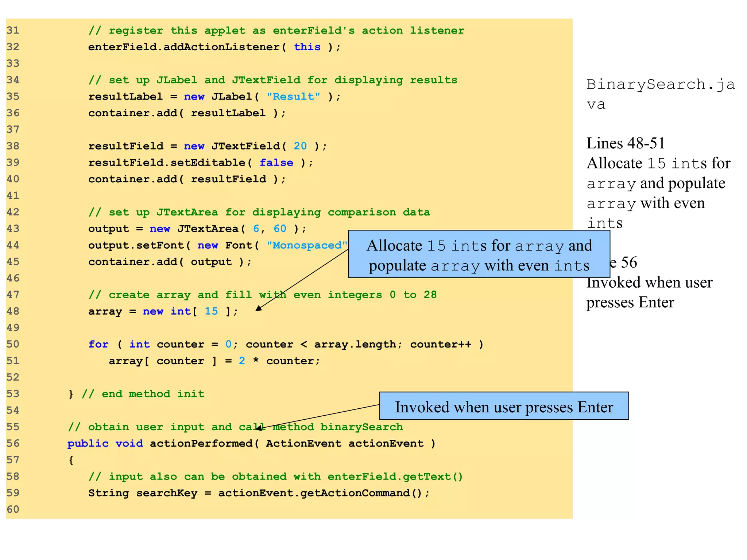The image size is (747, 560).
Task: Select comment 'set up JTextArea for displaying comparison data'
Action: (x=259, y=212)
